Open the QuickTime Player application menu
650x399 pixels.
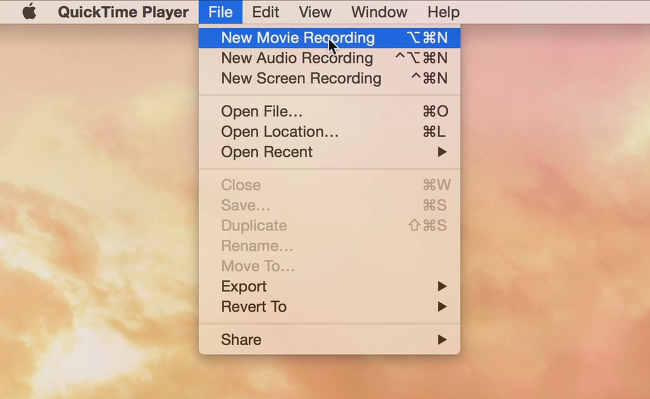pyautogui.click(x=123, y=12)
